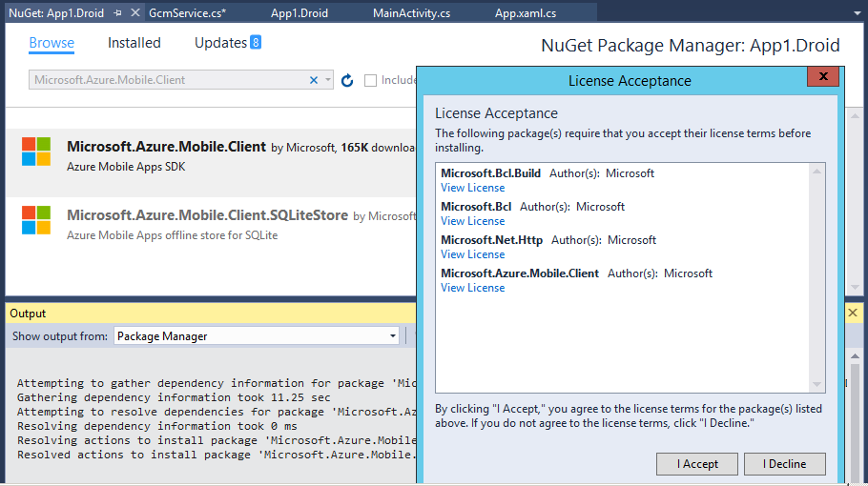Open the GcmService.cs* document tab

coord(187,13)
